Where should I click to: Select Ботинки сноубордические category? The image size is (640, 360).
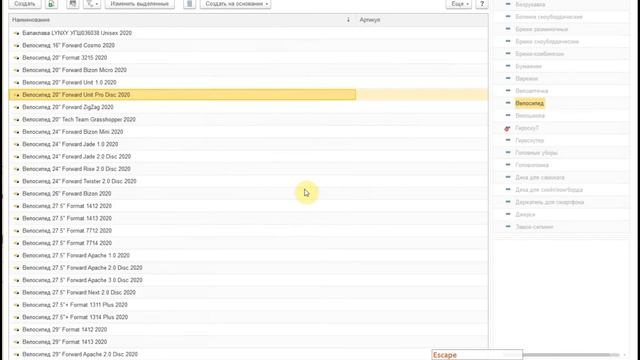tap(549, 17)
